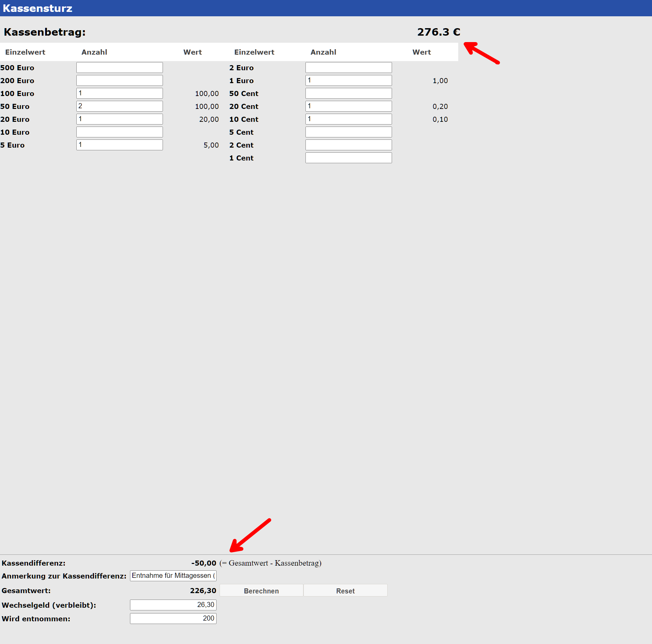Image resolution: width=652 pixels, height=644 pixels.
Task: Click the Wechselgeld (verbleibt) input
Action: click(173, 605)
